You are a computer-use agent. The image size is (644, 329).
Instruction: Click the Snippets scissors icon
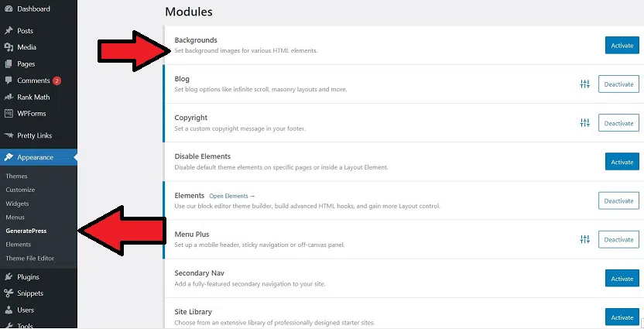click(x=9, y=293)
